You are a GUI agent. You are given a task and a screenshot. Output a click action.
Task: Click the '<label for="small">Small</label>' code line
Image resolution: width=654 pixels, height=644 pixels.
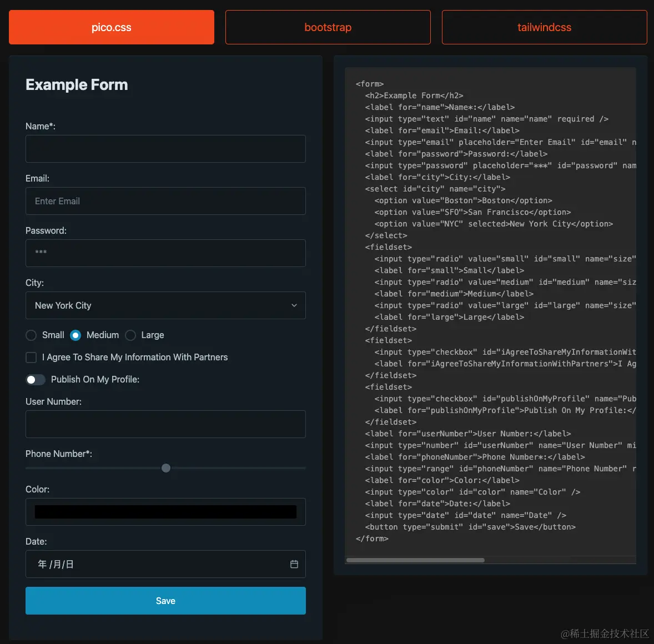449,271
